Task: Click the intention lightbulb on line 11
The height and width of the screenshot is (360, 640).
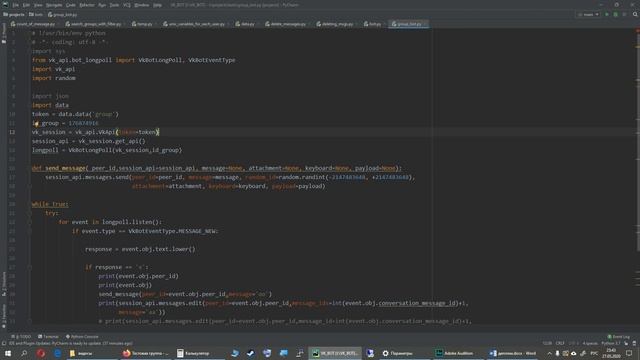Action: tap(36, 124)
